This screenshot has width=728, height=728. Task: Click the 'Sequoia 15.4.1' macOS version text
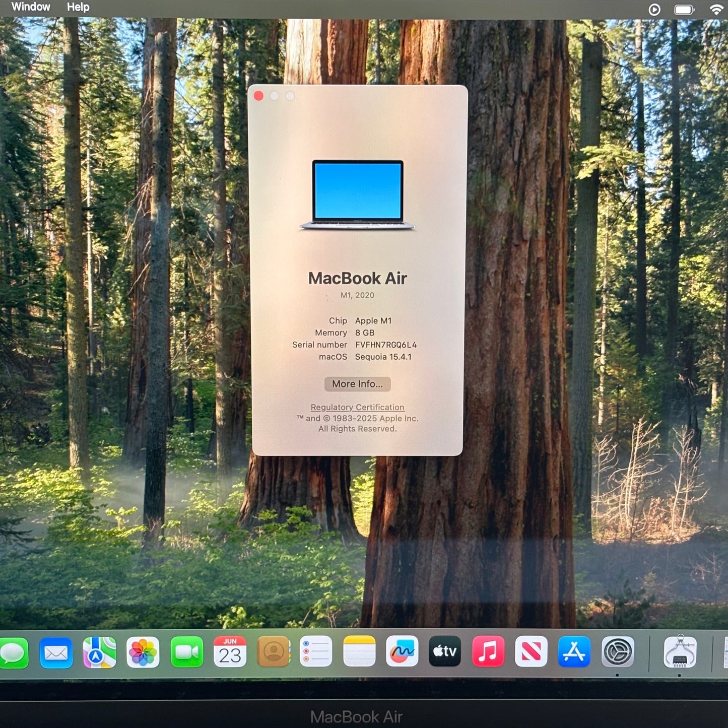point(383,357)
